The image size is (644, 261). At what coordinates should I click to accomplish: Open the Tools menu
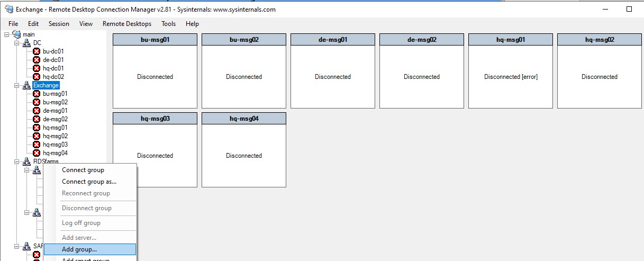(169, 24)
